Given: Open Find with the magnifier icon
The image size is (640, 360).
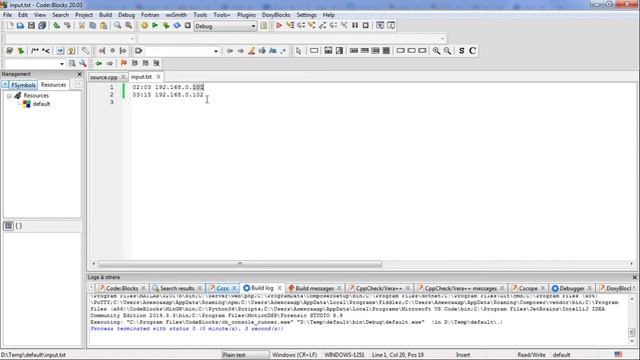Looking at the screenshot, I should pos(118,26).
